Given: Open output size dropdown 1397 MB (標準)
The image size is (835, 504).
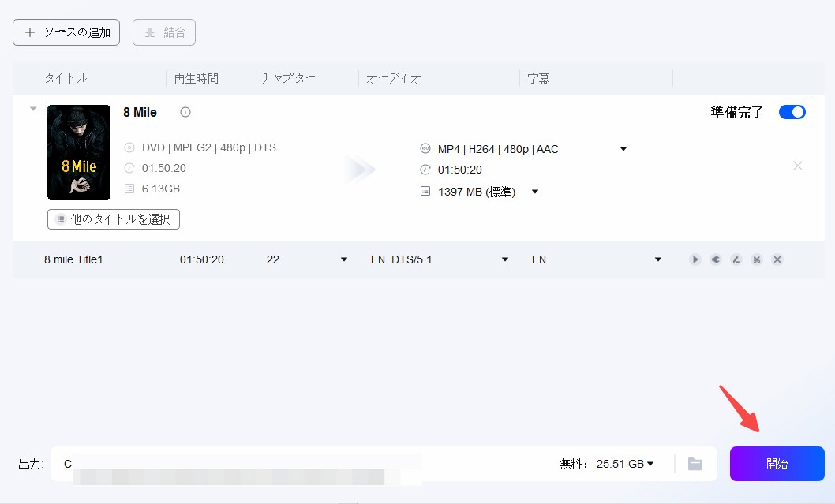Looking at the screenshot, I should [x=535, y=192].
